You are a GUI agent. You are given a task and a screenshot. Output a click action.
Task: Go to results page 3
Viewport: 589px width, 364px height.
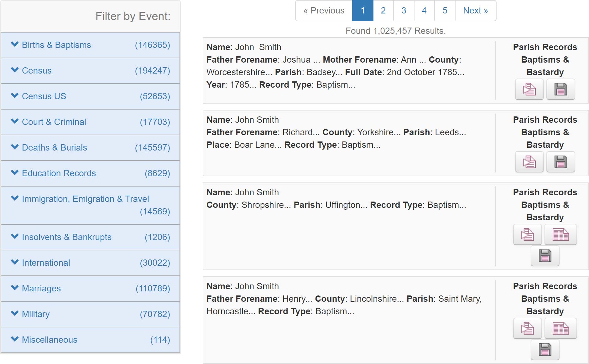[404, 11]
